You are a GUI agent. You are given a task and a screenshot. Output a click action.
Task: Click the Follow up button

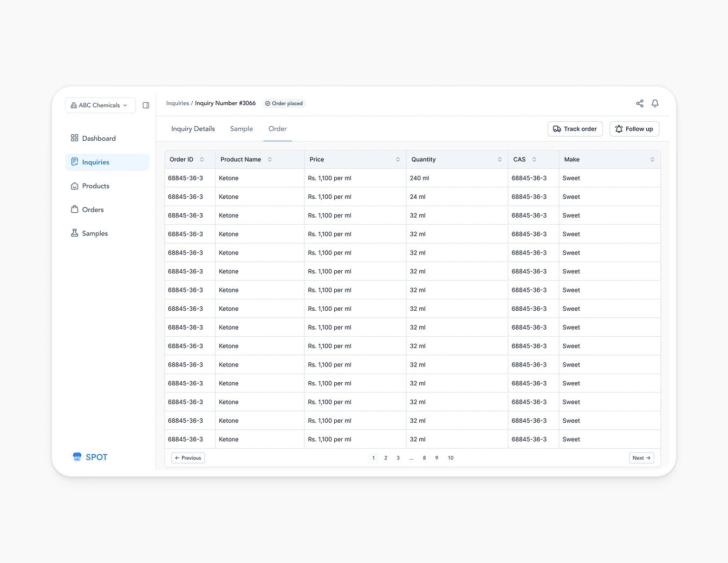(634, 129)
